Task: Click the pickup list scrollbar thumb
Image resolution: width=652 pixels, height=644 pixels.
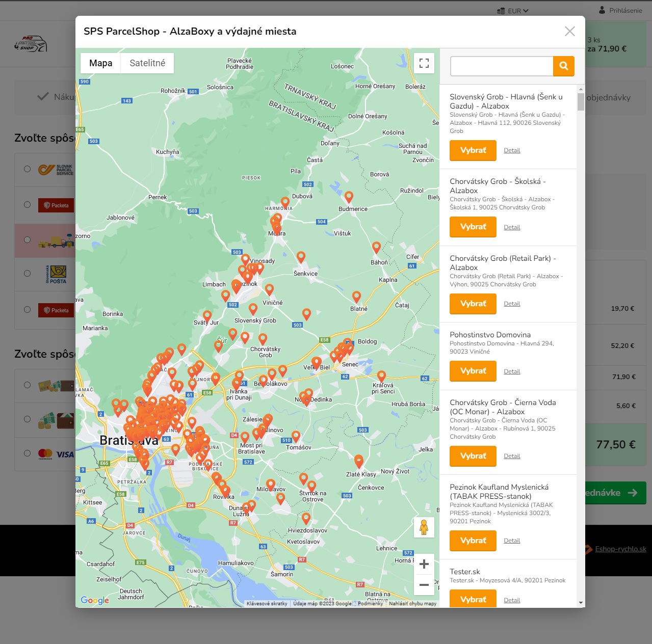Action: click(581, 101)
